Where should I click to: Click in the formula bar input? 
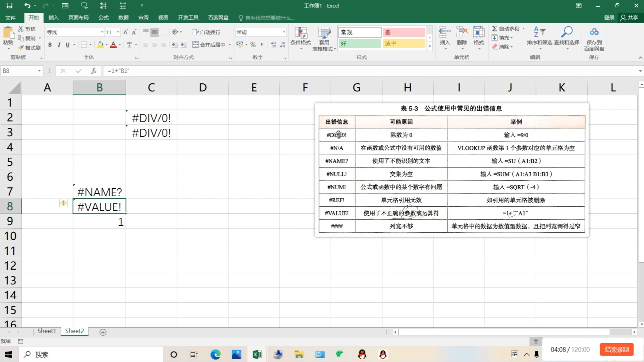point(369,71)
